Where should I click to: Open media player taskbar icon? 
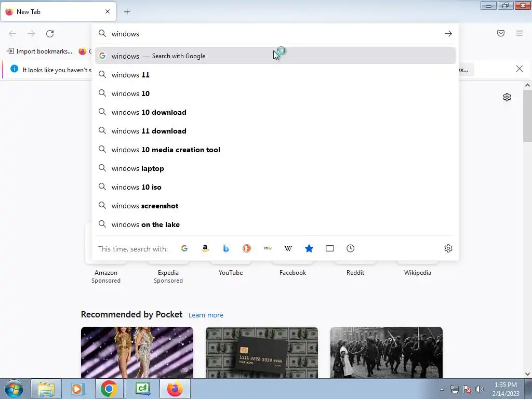(x=77, y=389)
